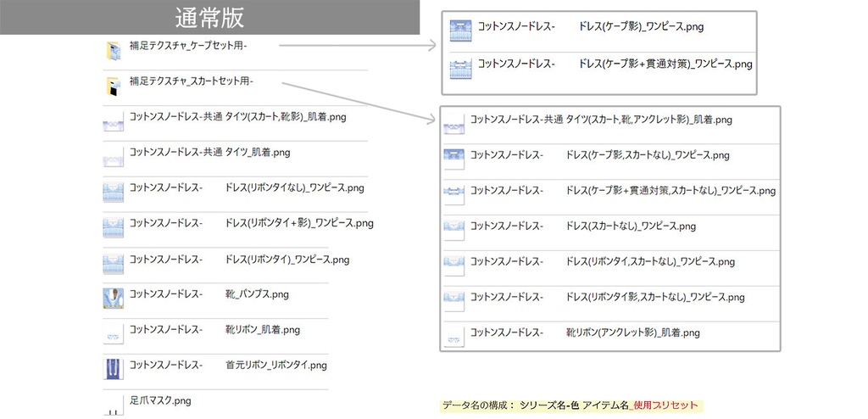Click file name 足爪マスク.png
868x419 pixels.
tap(160, 400)
